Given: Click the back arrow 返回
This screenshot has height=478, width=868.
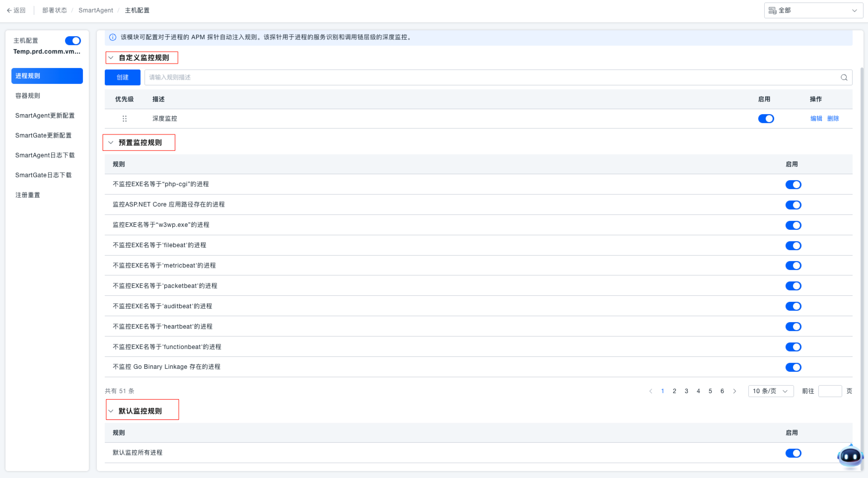Looking at the screenshot, I should 16,10.
